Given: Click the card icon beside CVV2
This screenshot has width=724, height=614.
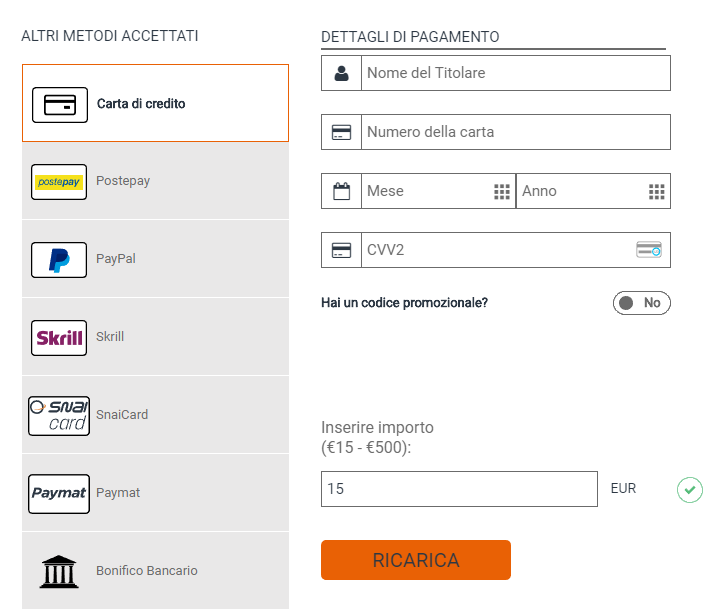Looking at the screenshot, I should [342, 250].
